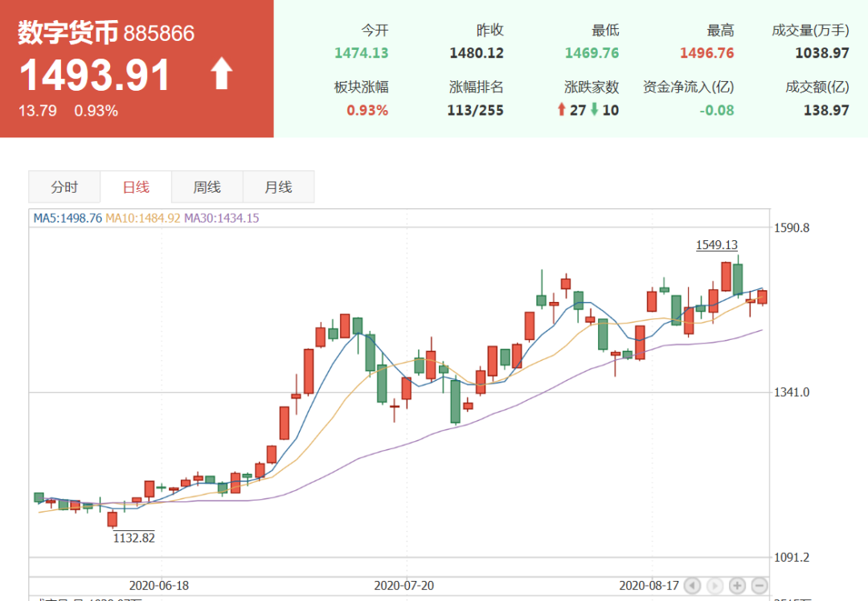Click the 涨幅排名 value 113/255
The image size is (868, 601).
(476, 110)
